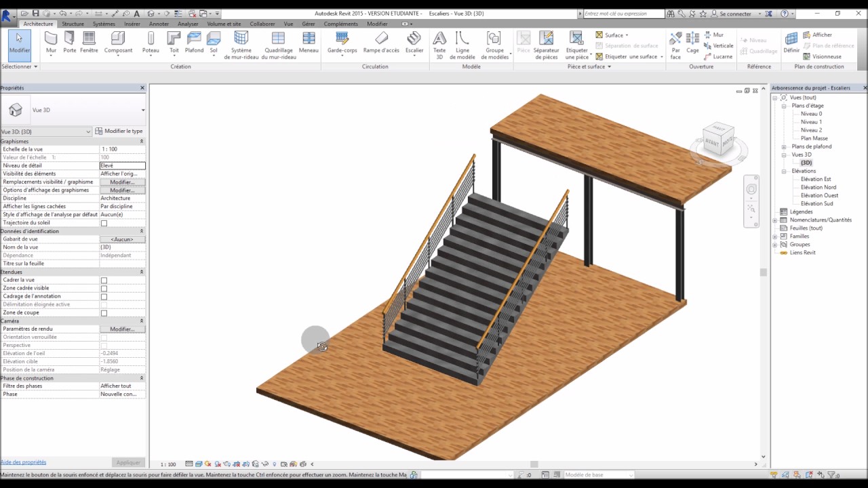Select the Garde-corps railing tool

click(x=342, y=43)
